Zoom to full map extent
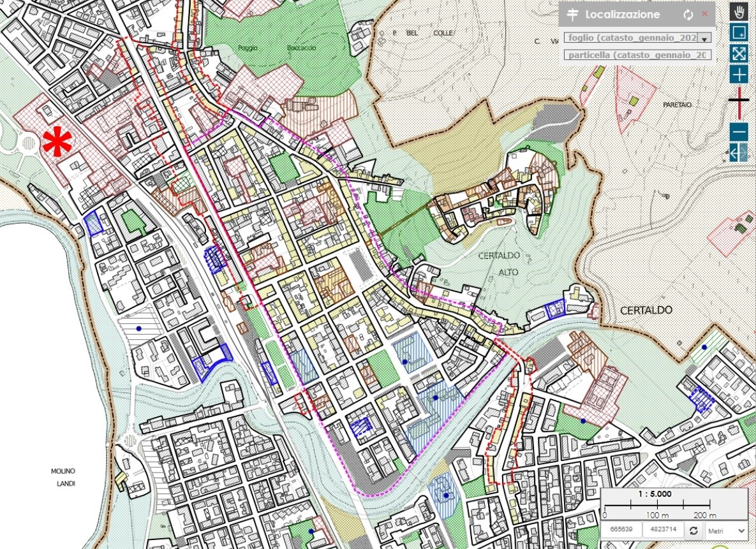 coord(739,53)
